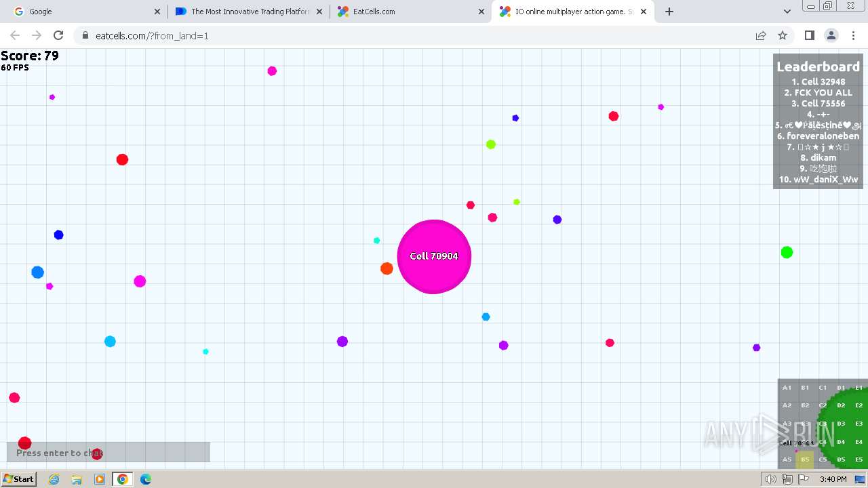Image resolution: width=868 pixels, height=488 pixels.
Task: Click minimap sector A5
Action: (787, 460)
